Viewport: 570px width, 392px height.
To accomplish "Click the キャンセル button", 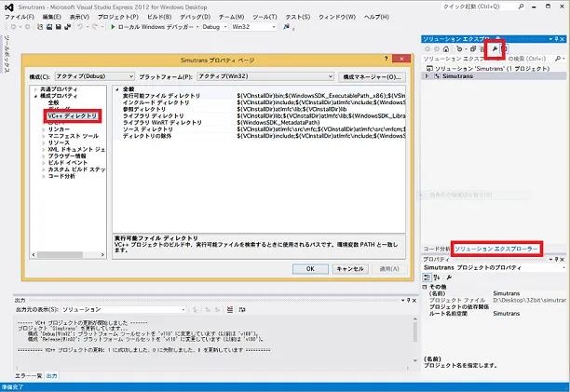I will coord(349,268).
